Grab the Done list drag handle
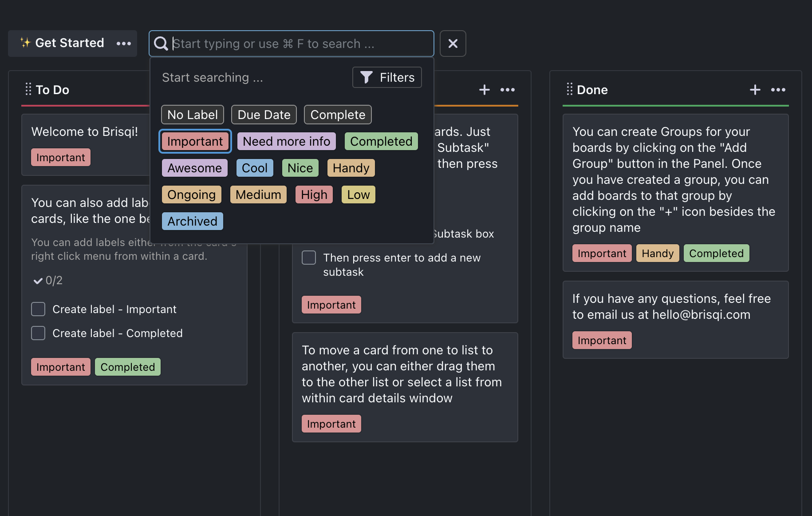812x516 pixels. (x=570, y=89)
